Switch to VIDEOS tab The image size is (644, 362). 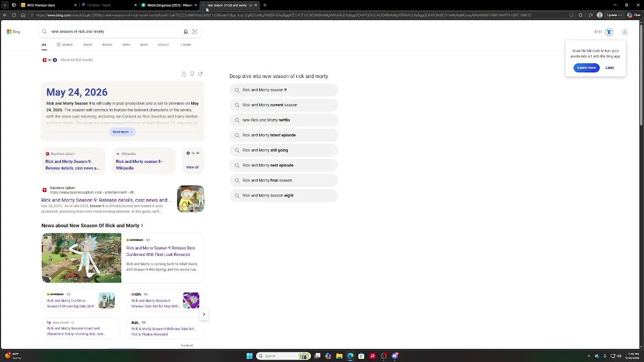(88, 45)
